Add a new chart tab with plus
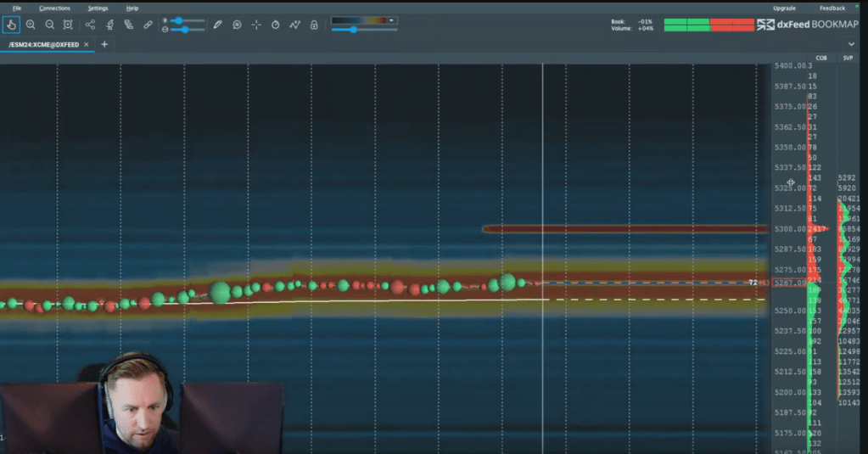 coord(104,44)
